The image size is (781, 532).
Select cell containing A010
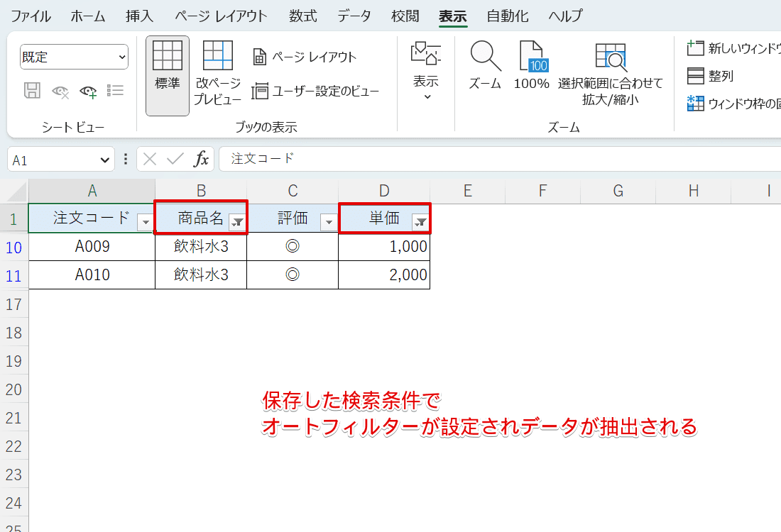pos(92,275)
